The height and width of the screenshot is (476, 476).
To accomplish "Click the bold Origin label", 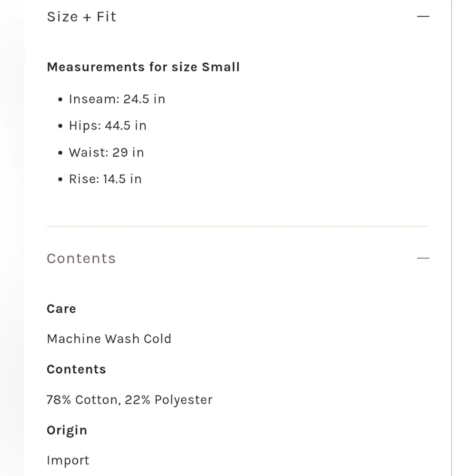I will point(67,430).
